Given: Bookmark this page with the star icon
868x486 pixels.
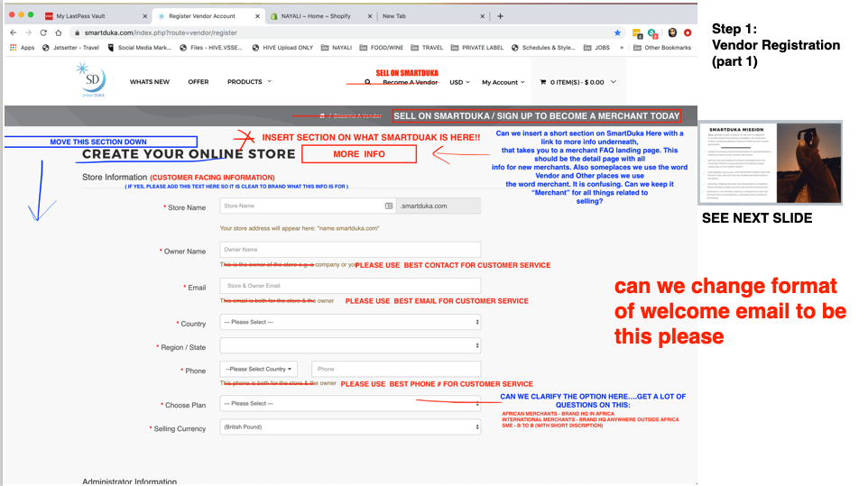Looking at the screenshot, I should coord(617,32).
